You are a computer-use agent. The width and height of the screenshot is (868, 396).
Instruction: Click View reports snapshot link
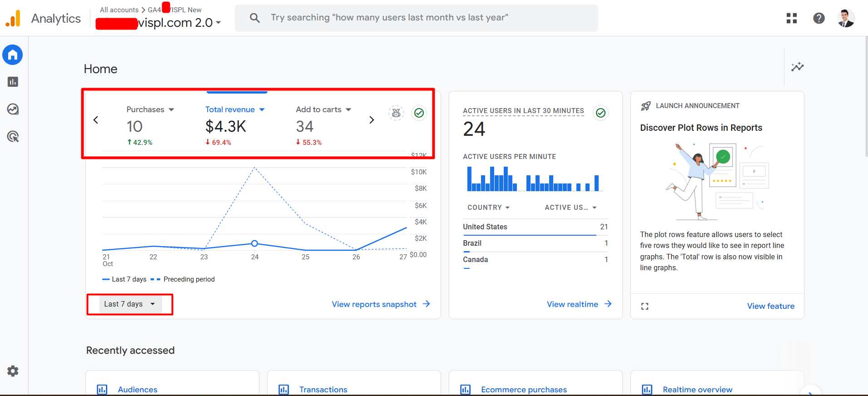tap(380, 304)
